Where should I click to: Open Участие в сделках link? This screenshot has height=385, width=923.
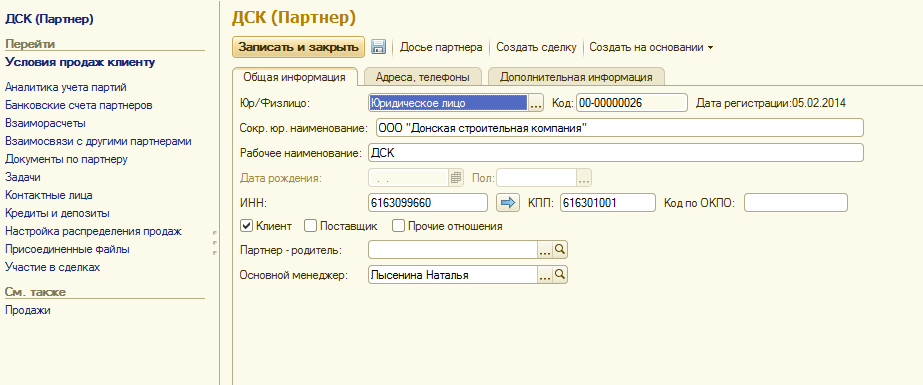pos(52,267)
